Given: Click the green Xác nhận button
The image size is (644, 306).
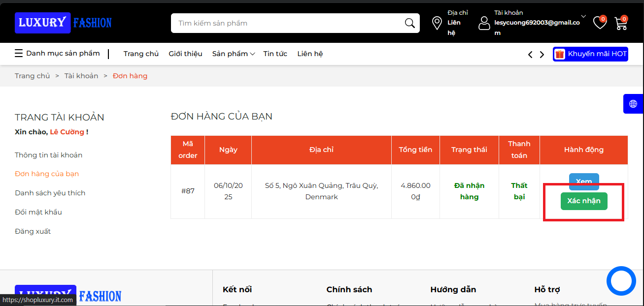Looking at the screenshot, I should point(584,201).
